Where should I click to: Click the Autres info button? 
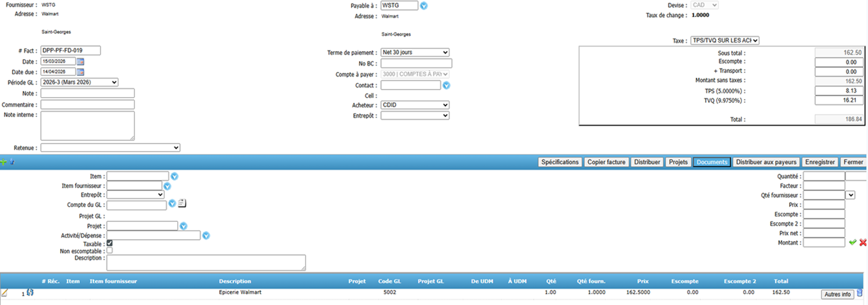(x=837, y=294)
